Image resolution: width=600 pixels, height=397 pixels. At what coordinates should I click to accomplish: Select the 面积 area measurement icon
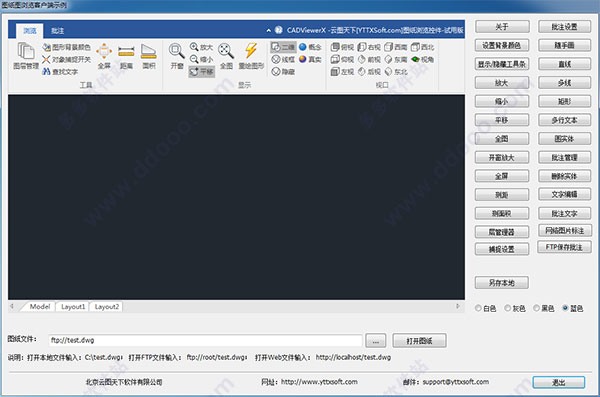[148, 51]
